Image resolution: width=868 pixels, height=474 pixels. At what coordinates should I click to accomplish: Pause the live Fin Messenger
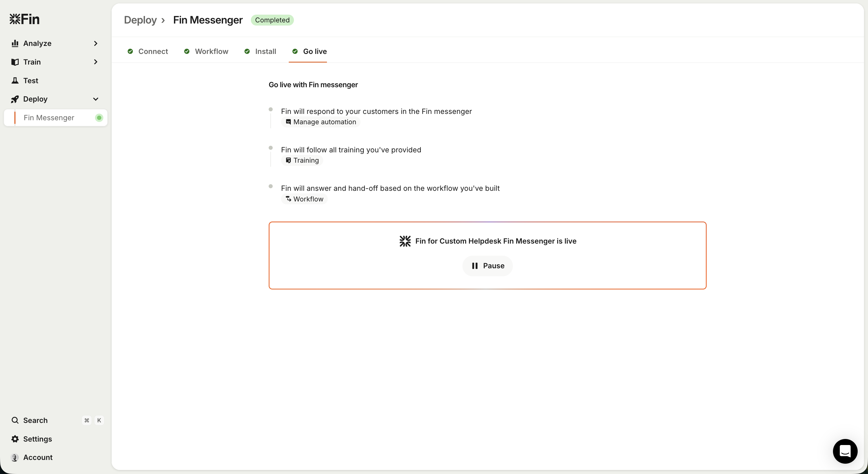click(x=487, y=266)
